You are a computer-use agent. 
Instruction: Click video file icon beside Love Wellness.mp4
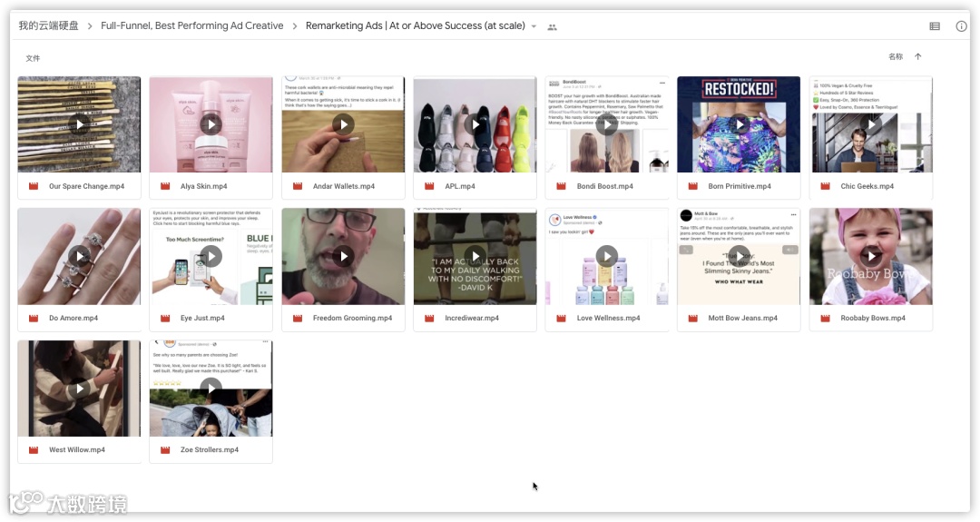pos(562,319)
